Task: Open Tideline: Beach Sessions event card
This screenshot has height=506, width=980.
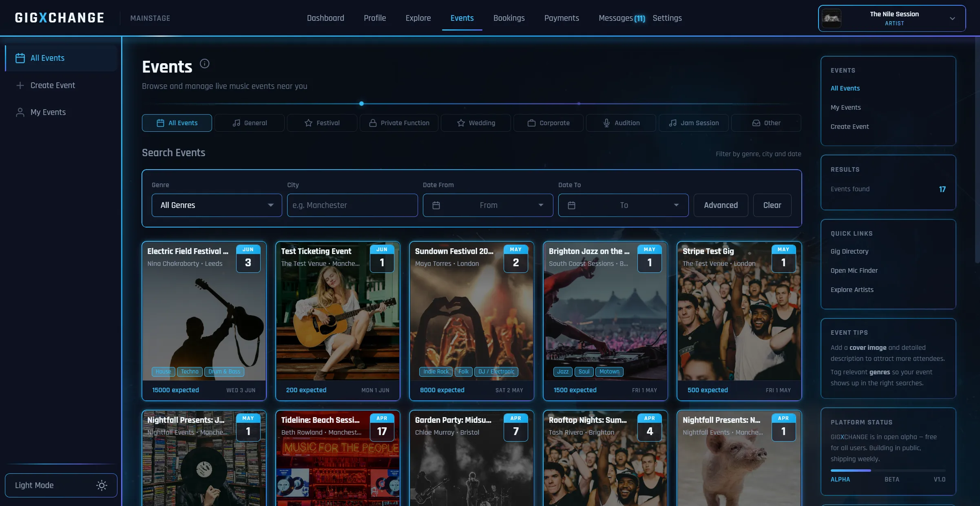Action: click(x=338, y=458)
